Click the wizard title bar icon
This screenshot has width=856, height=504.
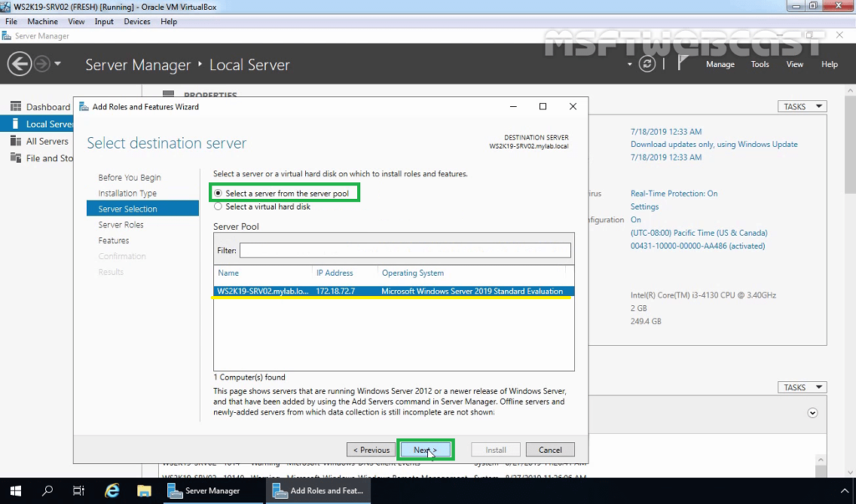click(84, 106)
